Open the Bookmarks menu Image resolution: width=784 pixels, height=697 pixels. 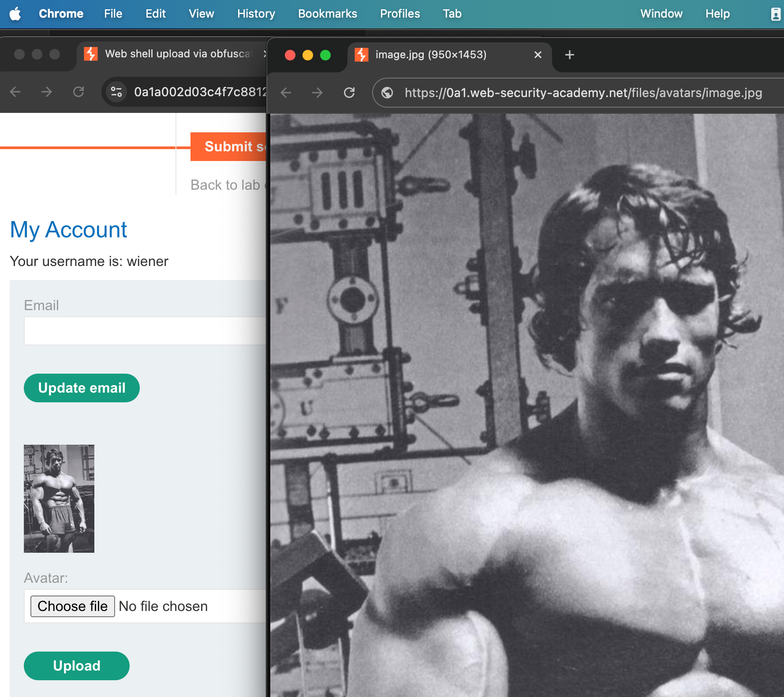tap(327, 14)
